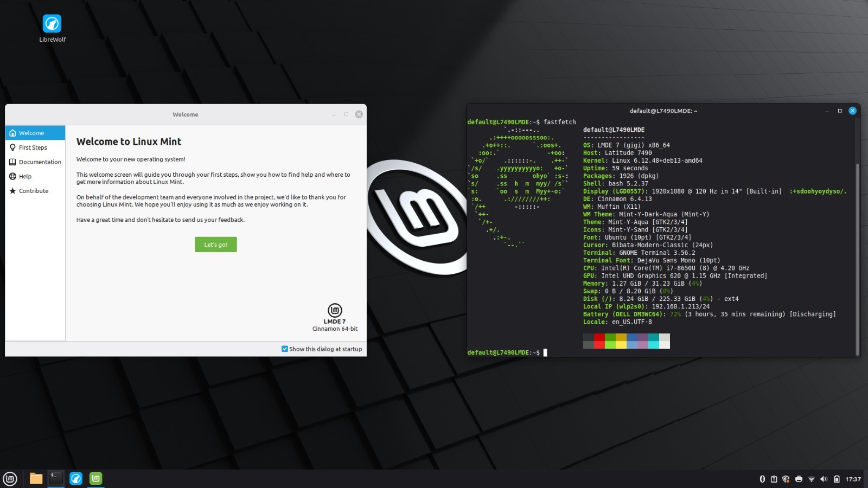
Task: Click the terminal's vertical scrollbar
Action: pyautogui.click(x=858, y=259)
